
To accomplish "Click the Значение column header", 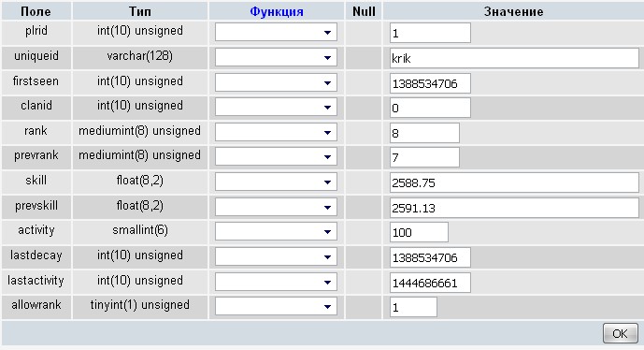I will point(513,11).
